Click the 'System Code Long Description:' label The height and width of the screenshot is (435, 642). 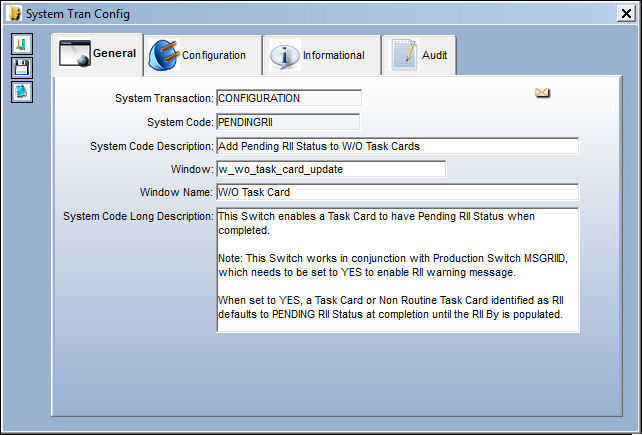(x=138, y=216)
